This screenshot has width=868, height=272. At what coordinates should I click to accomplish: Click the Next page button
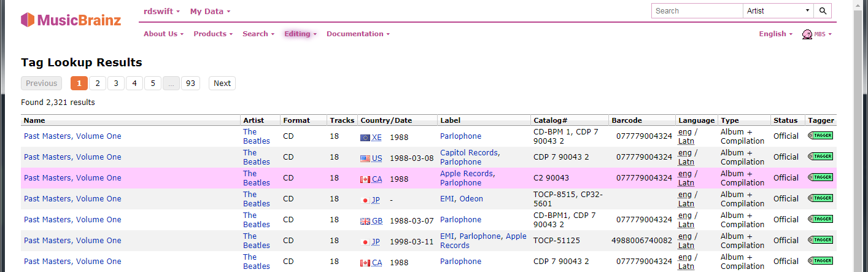tap(222, 84)
